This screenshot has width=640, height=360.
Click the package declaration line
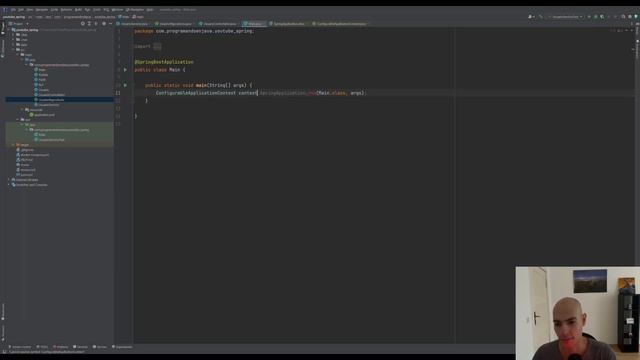(x=194, y=31)
